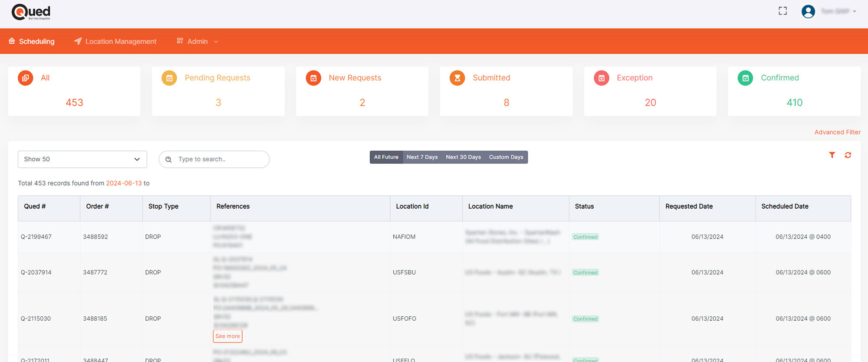
Task: Click the Submitted hourglass icon
Action: point(457,78)
